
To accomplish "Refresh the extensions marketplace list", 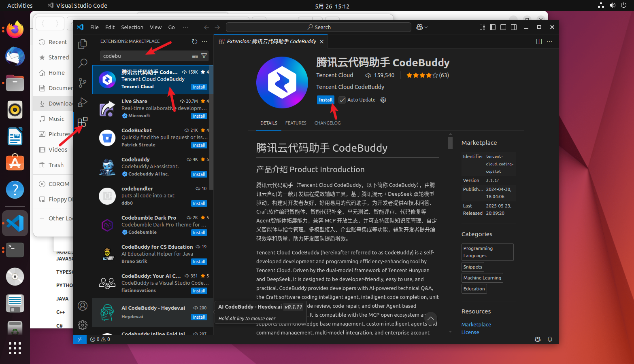I will (195, 41).
